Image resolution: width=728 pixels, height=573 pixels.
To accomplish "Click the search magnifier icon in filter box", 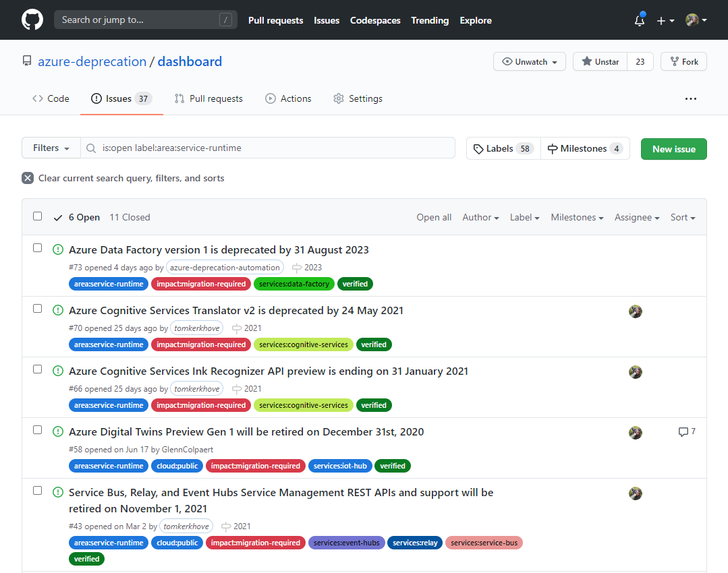I will coord(91,148).
